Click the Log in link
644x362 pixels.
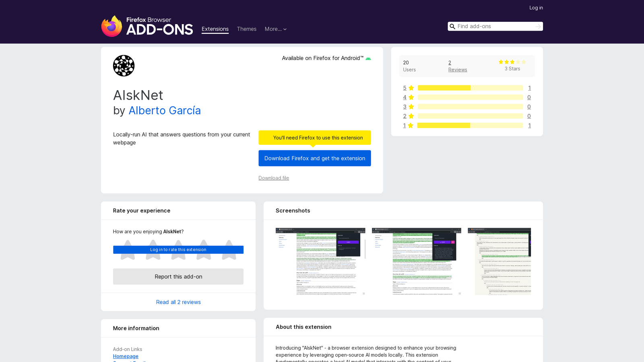tap(536, 8)
